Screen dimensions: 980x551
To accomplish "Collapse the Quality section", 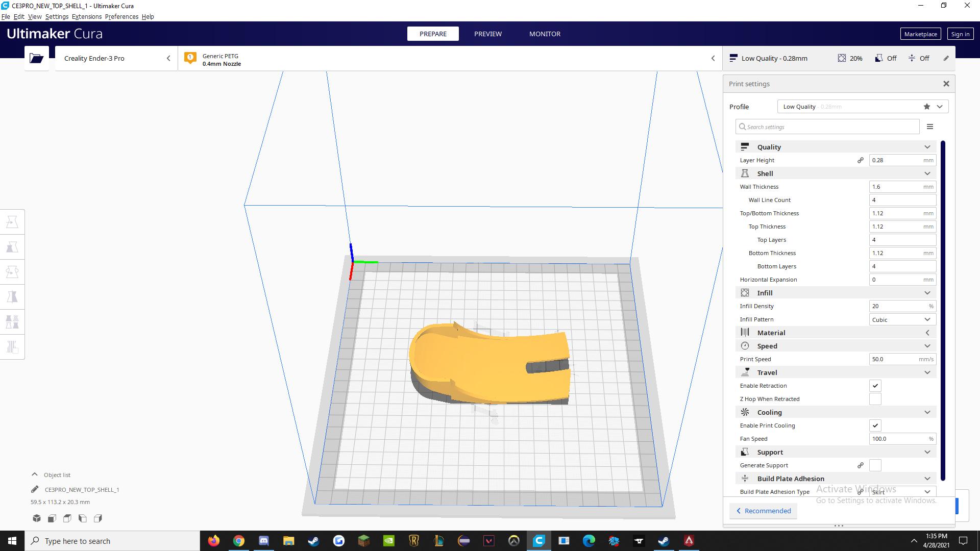I will [x=836, y=147].
